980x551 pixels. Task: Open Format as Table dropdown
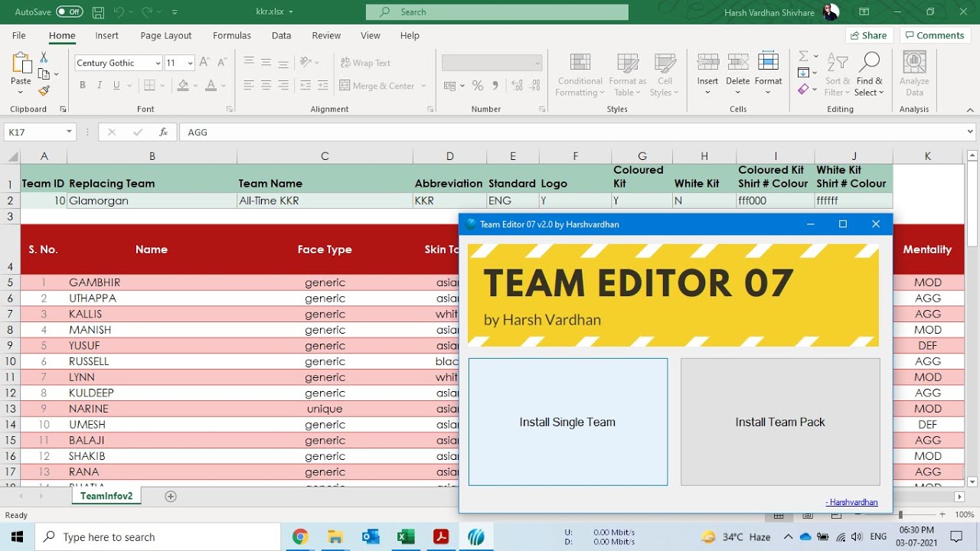click(628, 74)
